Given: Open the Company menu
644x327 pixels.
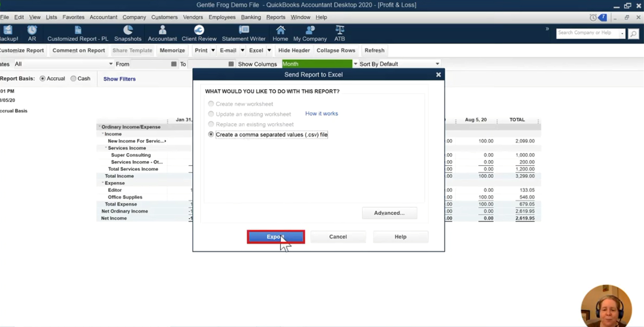Looking at the screenshot, I should pyautogui.click(x=134, y=17).
